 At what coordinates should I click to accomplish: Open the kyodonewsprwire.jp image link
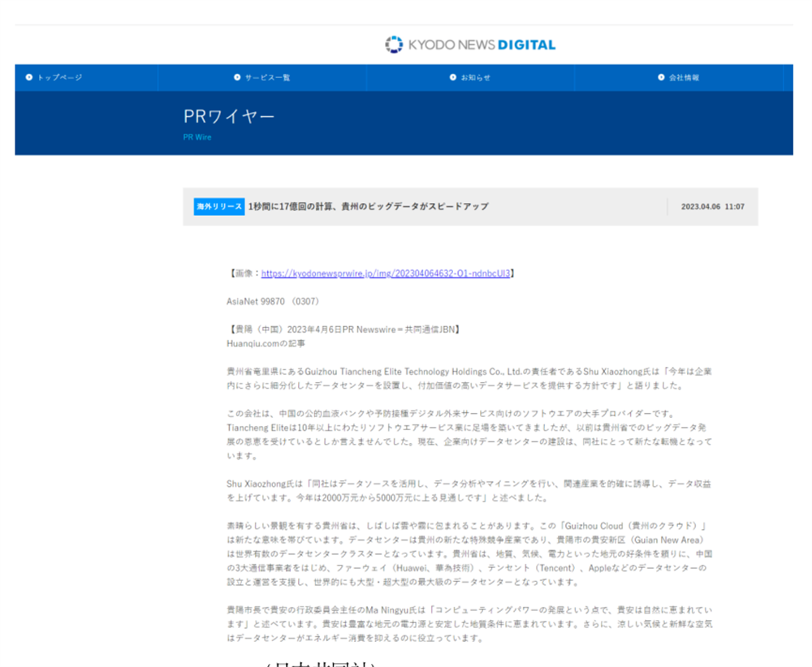386,273
